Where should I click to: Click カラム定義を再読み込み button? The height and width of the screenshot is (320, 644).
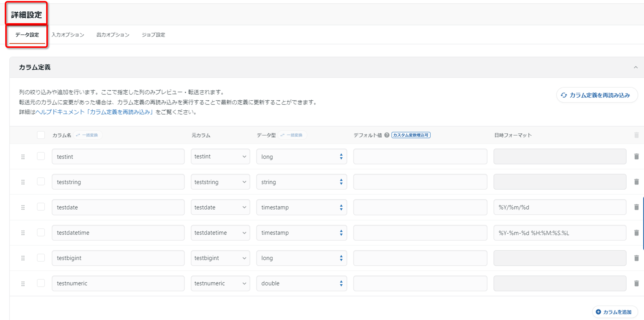[597, 95]
